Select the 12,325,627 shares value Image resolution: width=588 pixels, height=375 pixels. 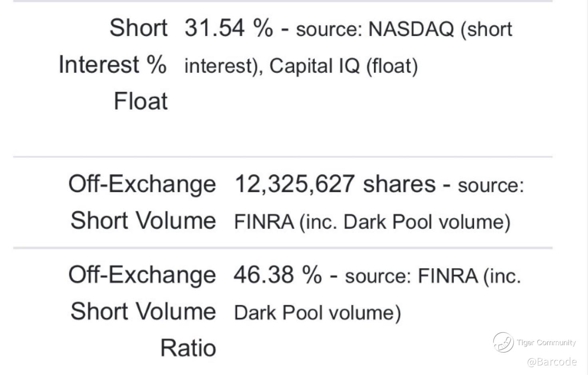point(294,184)
